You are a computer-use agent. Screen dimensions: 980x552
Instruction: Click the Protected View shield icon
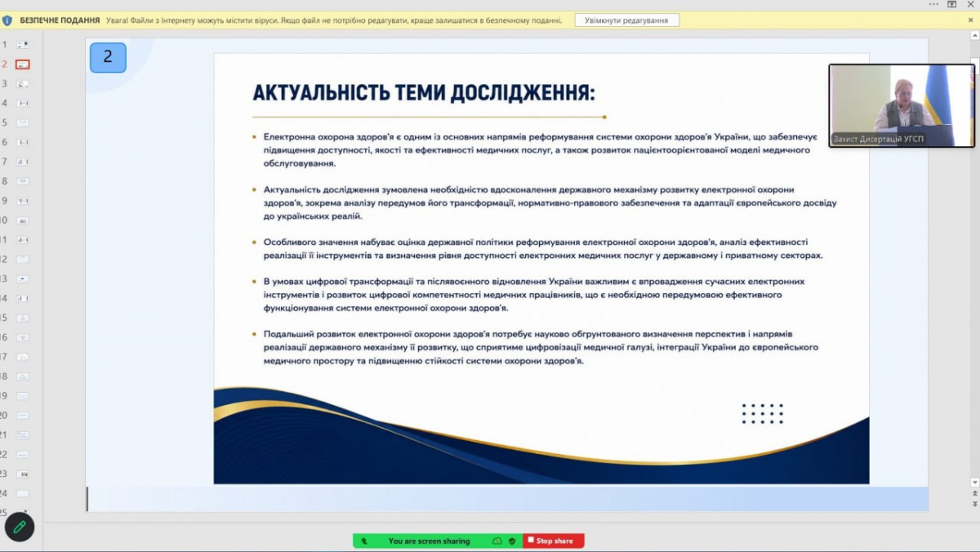(7, 20)
